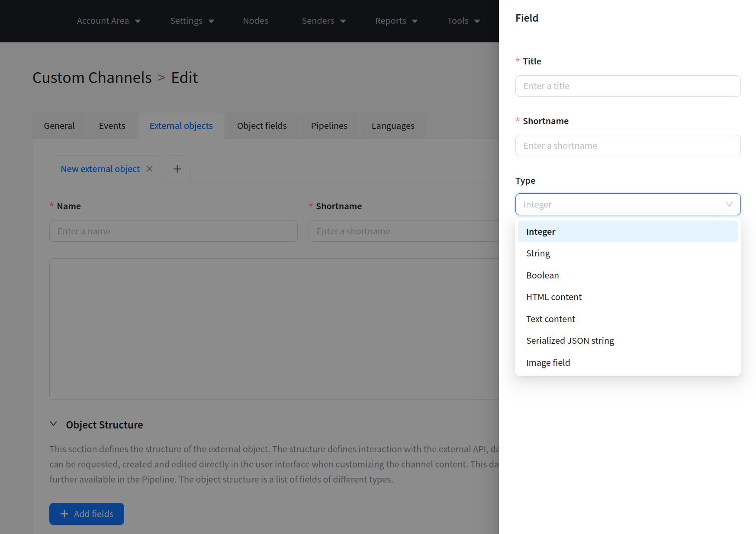The height and width of the screenshot is (534, 756).
Task: Open the Type dropdown arrow
Action: (x=729, y=205)
